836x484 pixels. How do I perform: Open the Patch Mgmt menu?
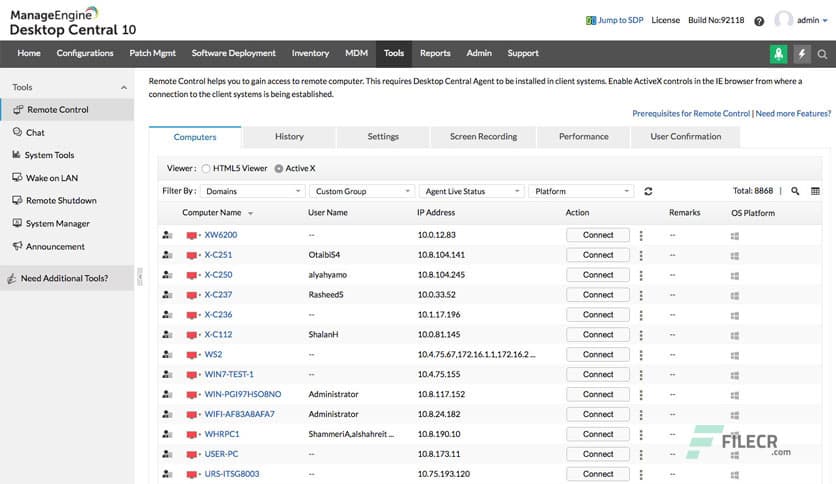[x=152, y=53]
